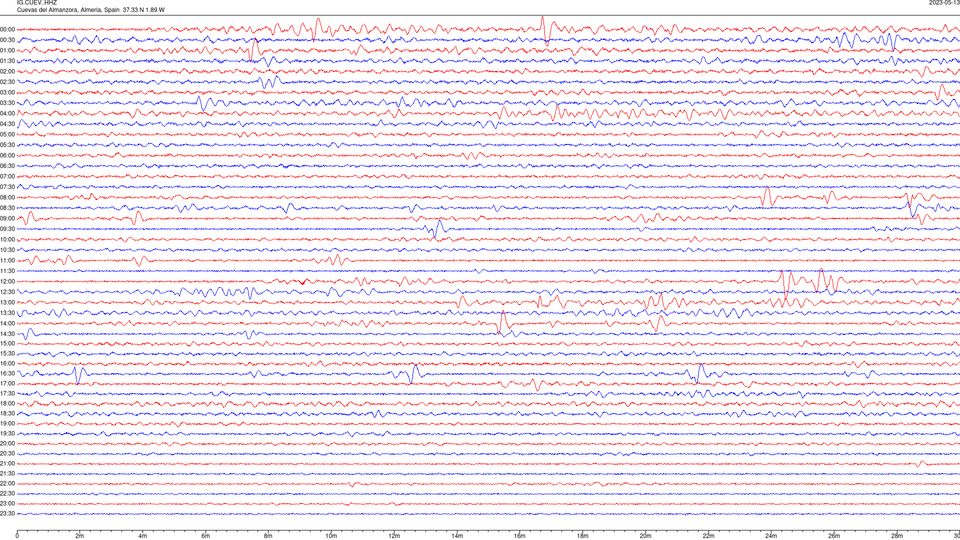Click the 18m tick label on time axis
Screen dimensions: 960x540
pyautogui.click(x=582, y=536)
